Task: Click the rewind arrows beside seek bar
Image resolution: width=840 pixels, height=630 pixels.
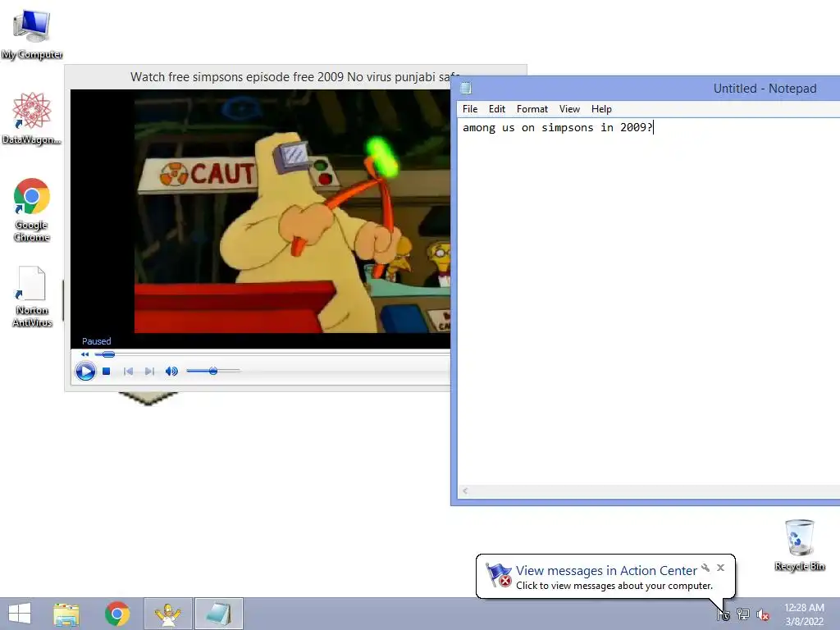Action: [x=84, y=354]
